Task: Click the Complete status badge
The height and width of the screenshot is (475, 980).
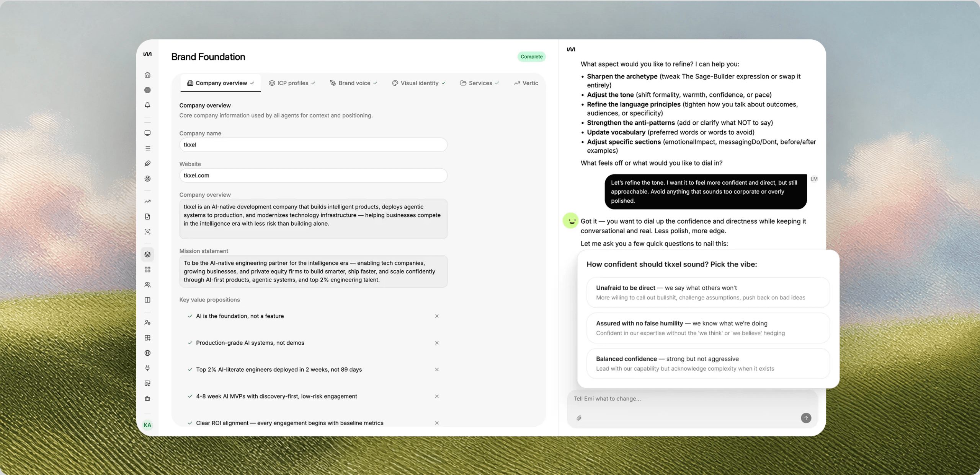Action: (x=531, y=57)
